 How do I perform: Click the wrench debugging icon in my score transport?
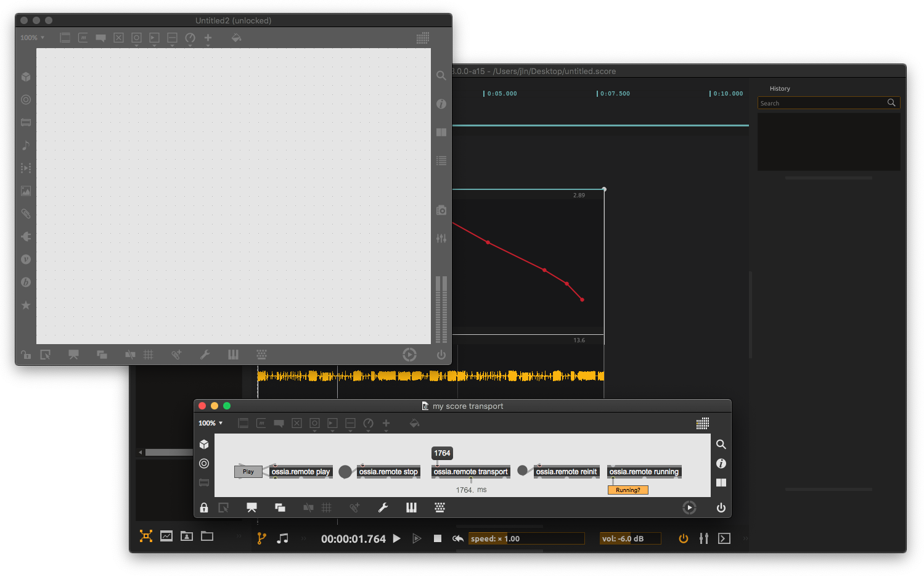click(x=383, y=508)
